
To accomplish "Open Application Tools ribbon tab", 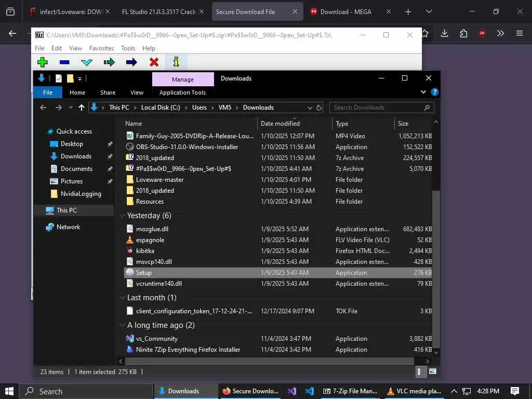I will coord(182,92).
